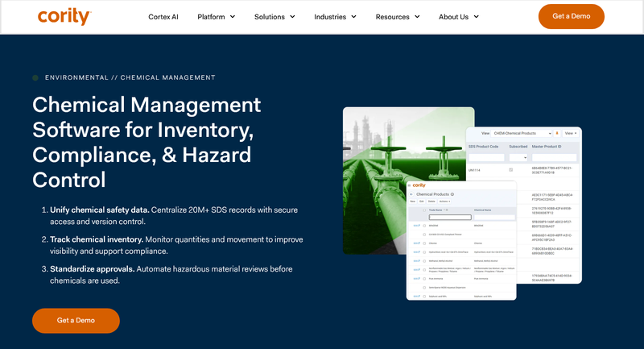
Task: Open the View button dropdown in SDS table
Action: (571, 133)
